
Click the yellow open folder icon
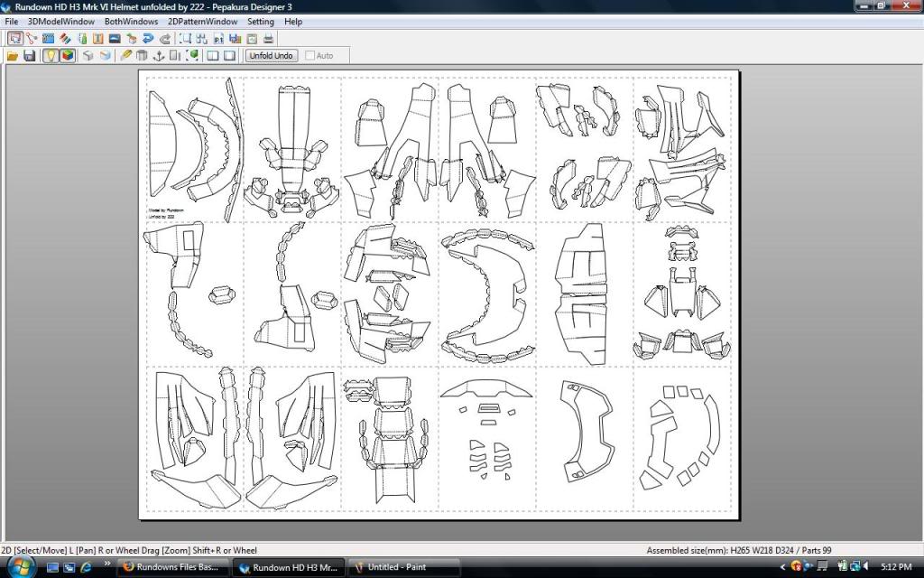coord(13,55)
